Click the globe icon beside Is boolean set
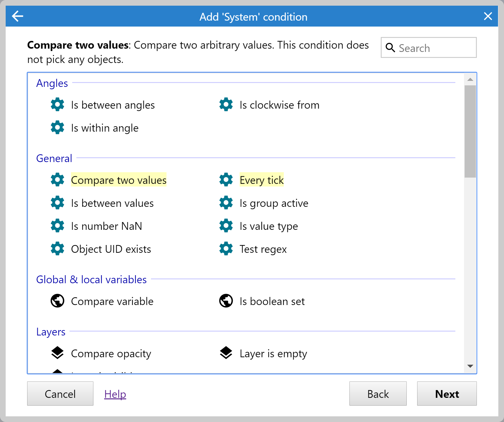This screenshot has width=504, height=422. (x=226, y=301)
